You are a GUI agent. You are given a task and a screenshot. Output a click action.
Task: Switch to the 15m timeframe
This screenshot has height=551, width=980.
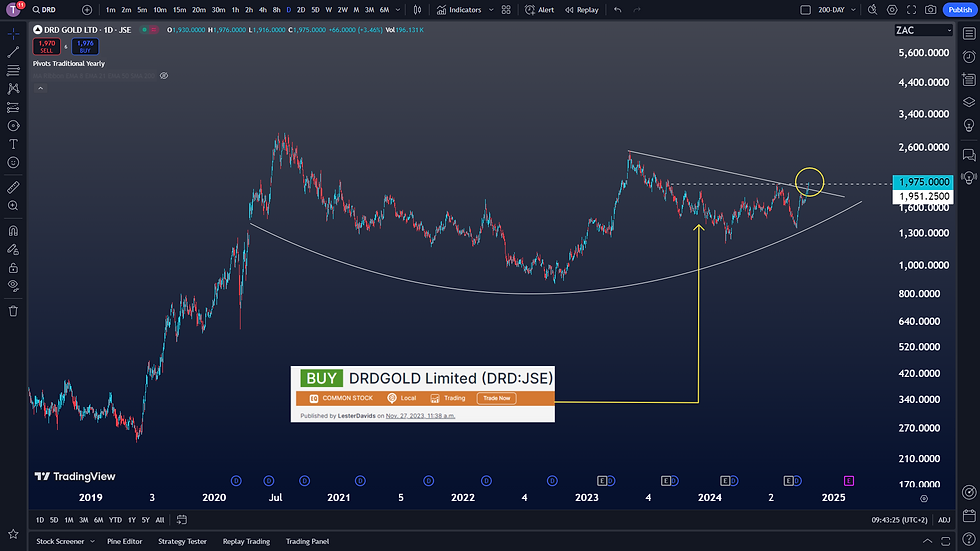pyautogui.click(x=179, y=9)
